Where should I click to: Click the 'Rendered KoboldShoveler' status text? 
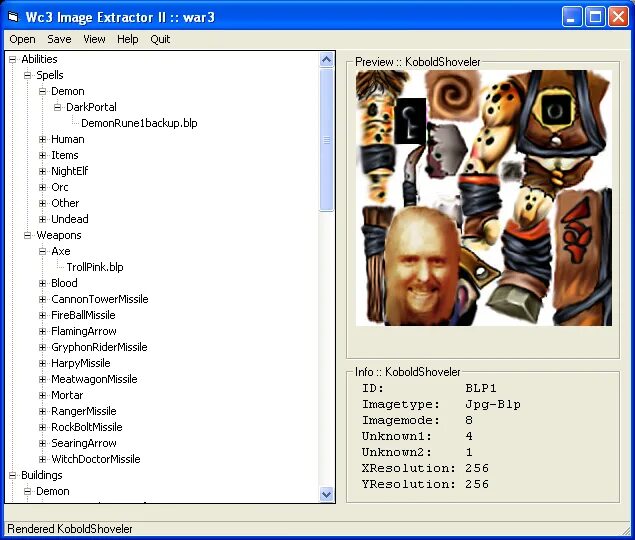point(70,529)
